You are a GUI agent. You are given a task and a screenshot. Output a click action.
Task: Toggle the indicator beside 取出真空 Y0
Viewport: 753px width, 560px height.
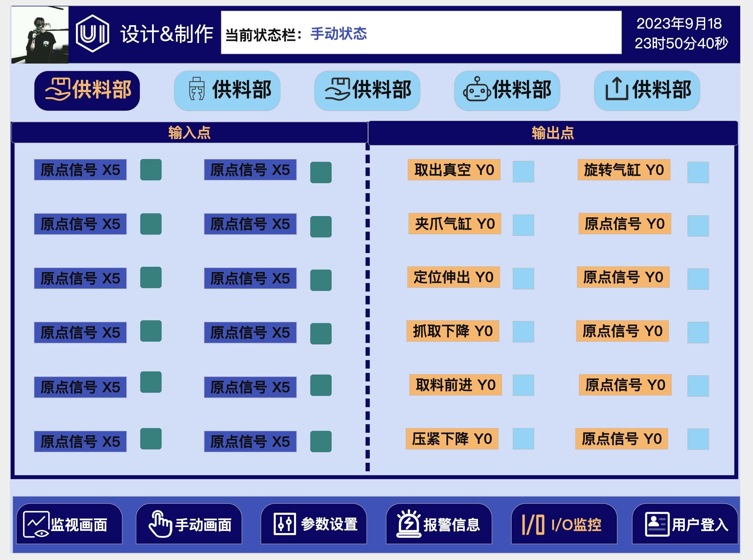coord(523,171)
